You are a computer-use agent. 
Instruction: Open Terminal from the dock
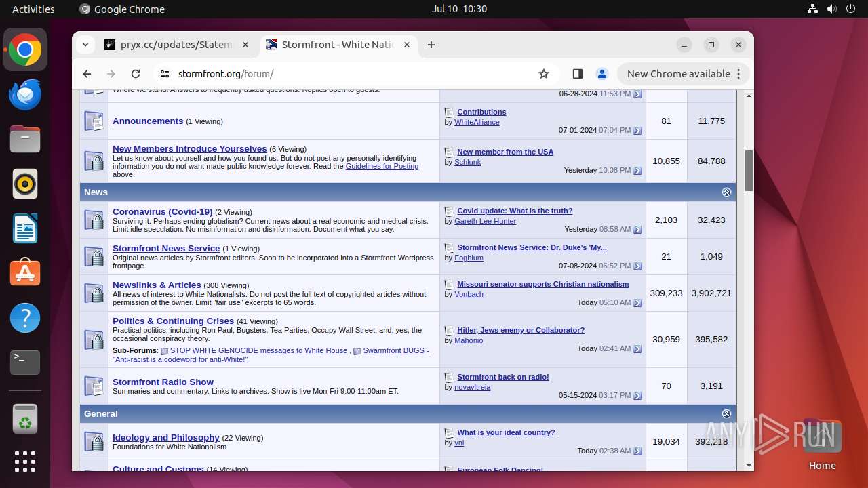click(x=25, y=363)
